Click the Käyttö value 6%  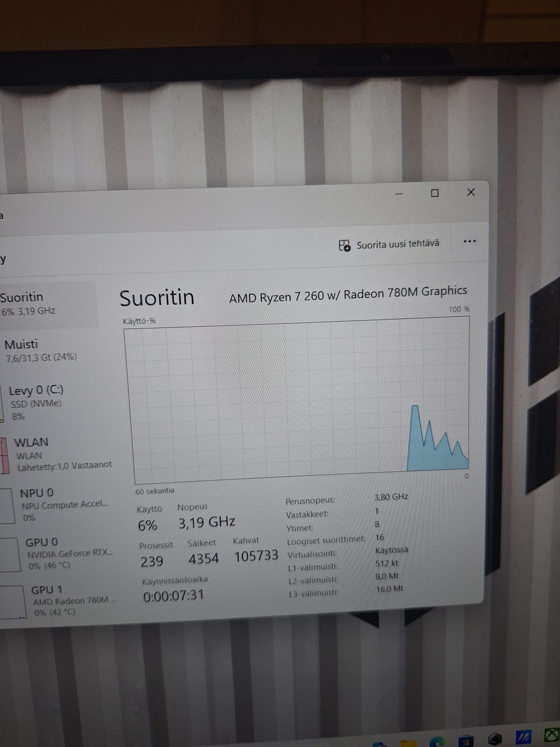click(148, 525)
